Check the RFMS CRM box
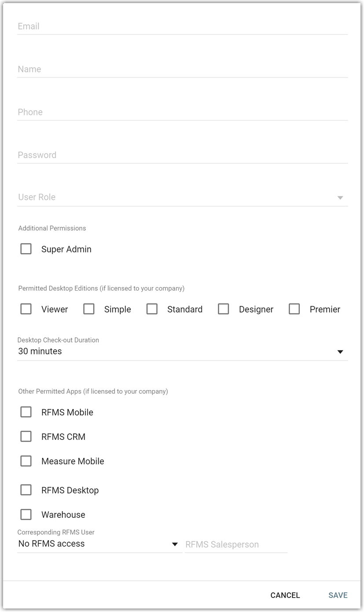364x612 pixels. tap(26, 437)
